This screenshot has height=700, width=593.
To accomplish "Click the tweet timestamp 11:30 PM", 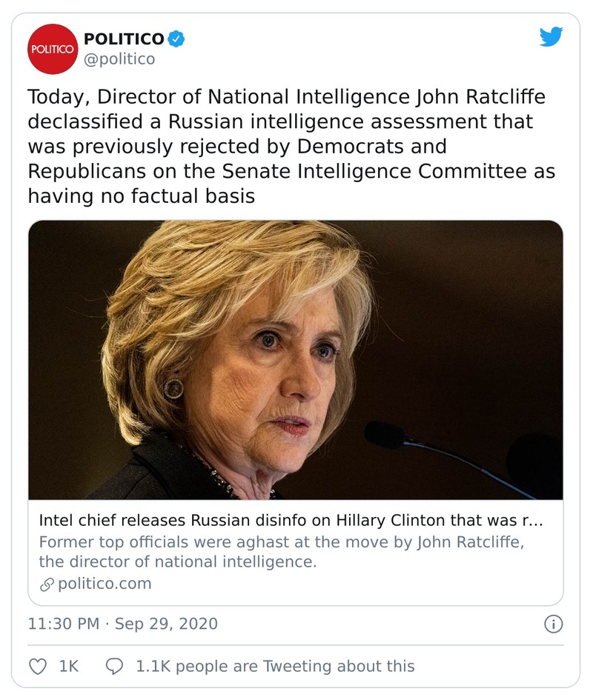I will point(64,624).
